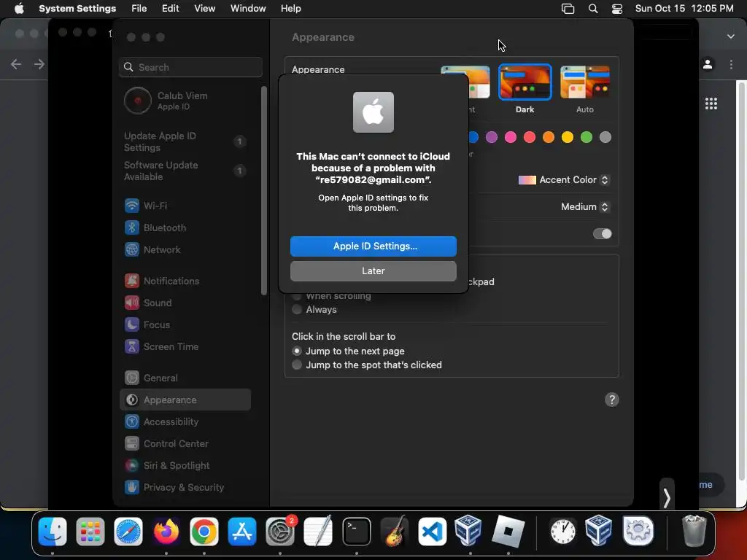This screenshot has height=560, width=747.
Task: Open Launchpad from the Dock
Action: [x=90, y=532]
